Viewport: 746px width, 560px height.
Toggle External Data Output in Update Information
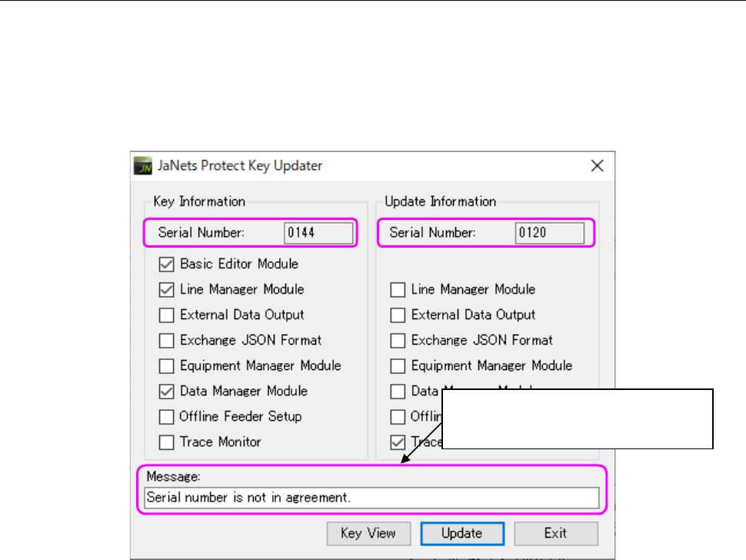398,315
